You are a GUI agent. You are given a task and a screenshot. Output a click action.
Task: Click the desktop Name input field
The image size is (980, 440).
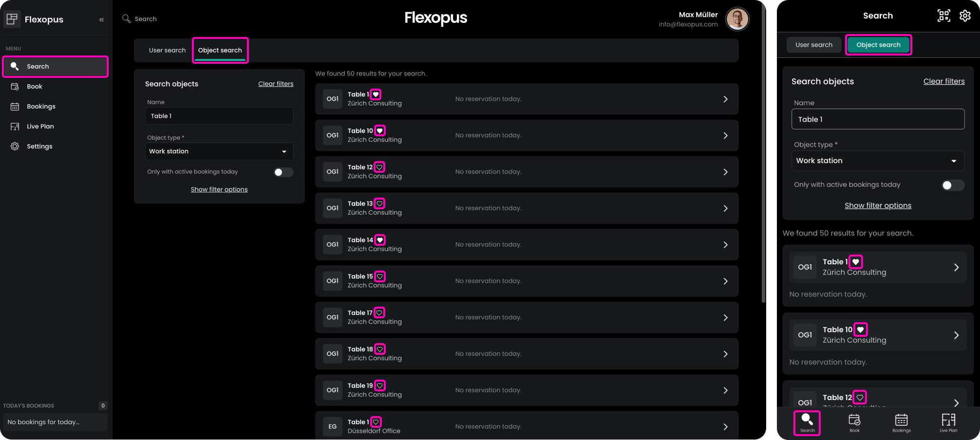[219, 116]
